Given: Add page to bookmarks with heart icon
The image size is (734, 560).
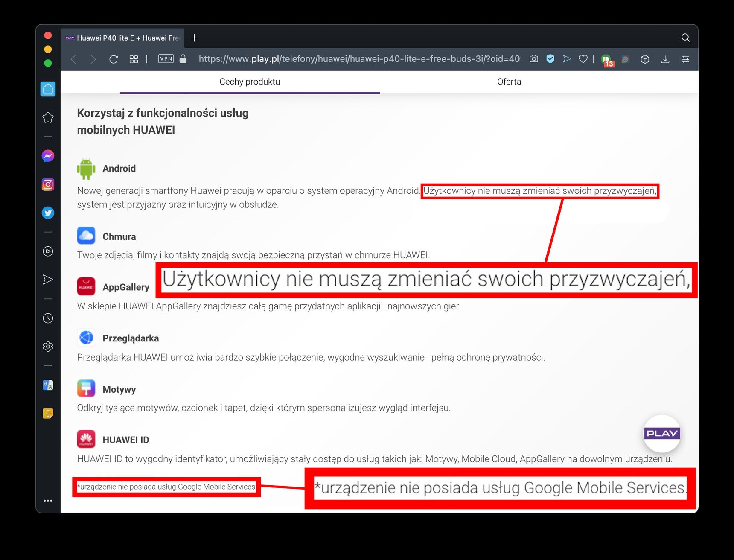Looking at the screenshot, I should 583,59.
